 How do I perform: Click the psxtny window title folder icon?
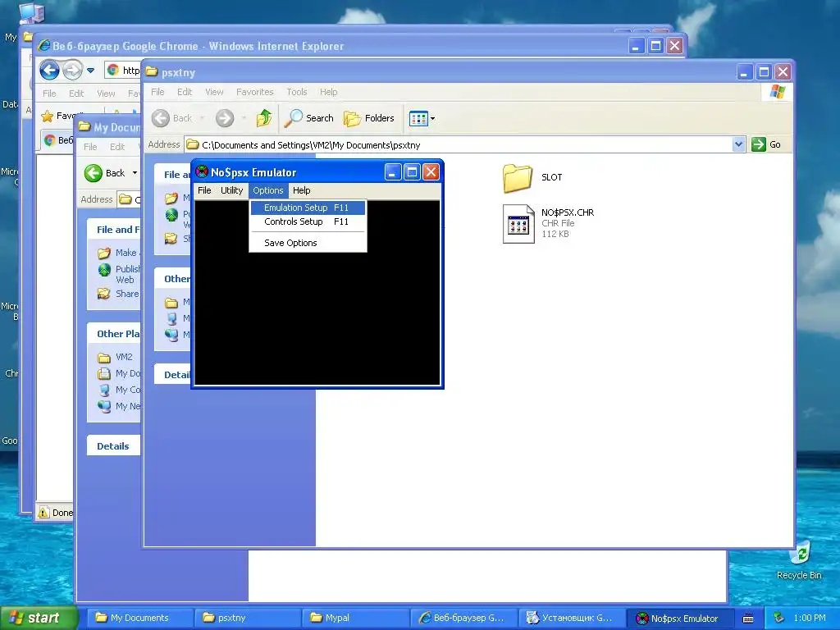click(152, 72)
